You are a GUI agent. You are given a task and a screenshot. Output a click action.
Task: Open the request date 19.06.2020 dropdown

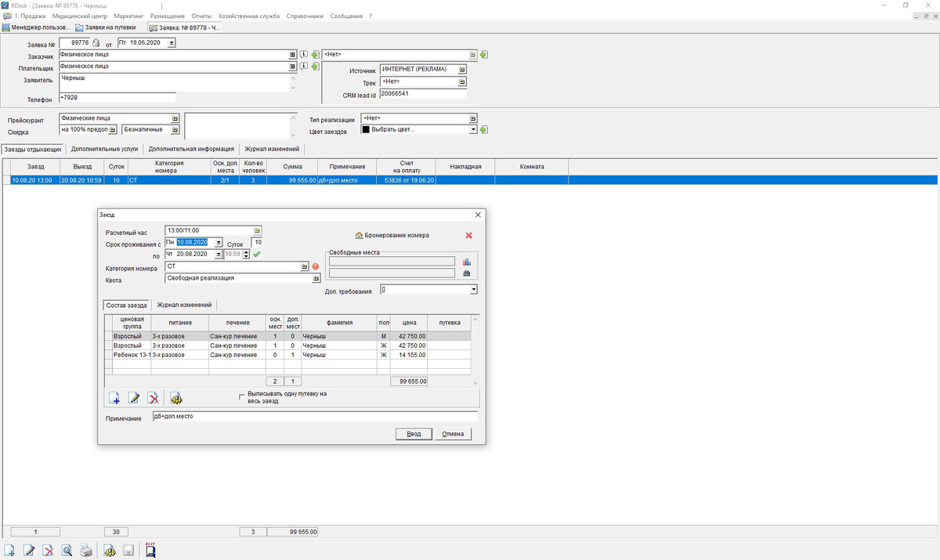pyautogui.click(x=172, y=43)
